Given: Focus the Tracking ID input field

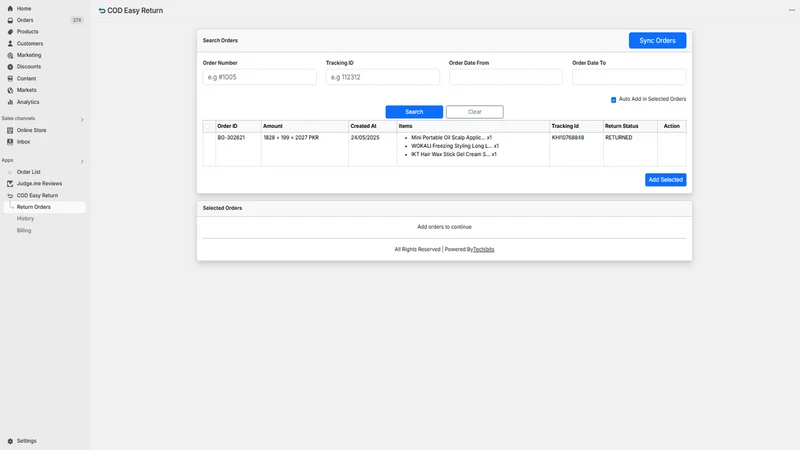Looking at the screenshot, I should (x=383, y=77).
